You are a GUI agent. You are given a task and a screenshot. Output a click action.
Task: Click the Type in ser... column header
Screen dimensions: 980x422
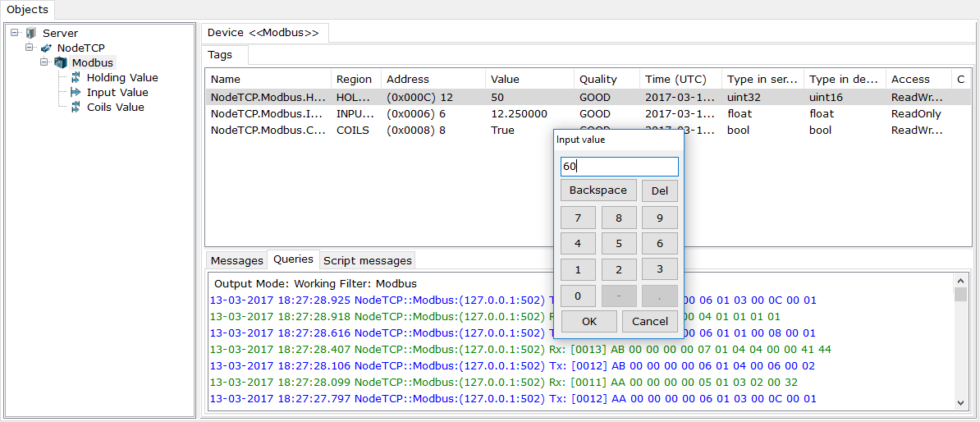(762, 80)
